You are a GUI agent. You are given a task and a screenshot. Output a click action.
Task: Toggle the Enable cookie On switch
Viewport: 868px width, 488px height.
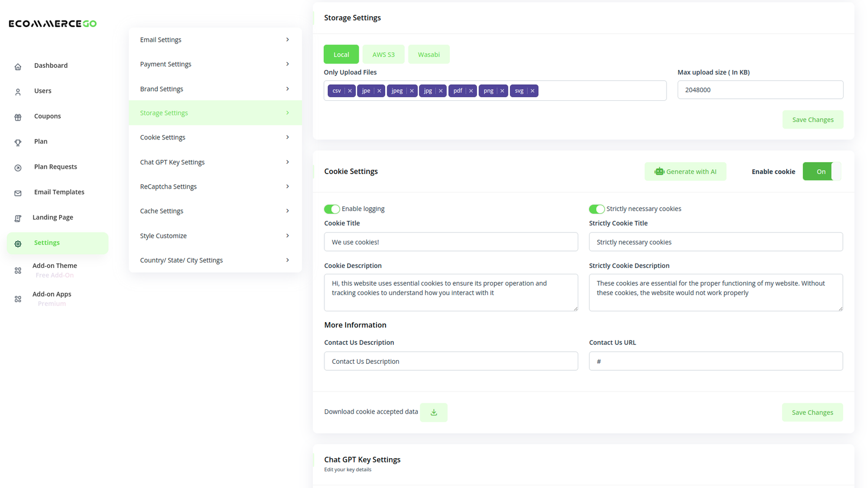(822, 171)
